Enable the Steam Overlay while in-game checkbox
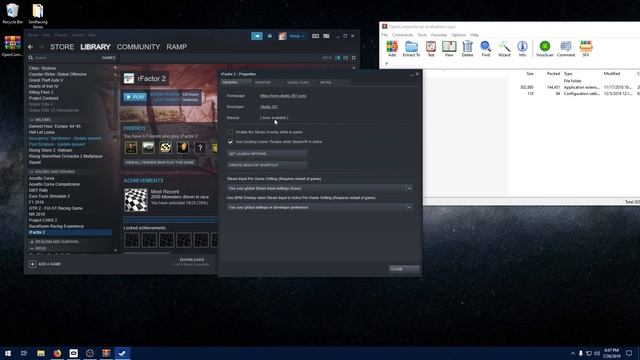The image size is (640, 360). (x=230, y=132)
